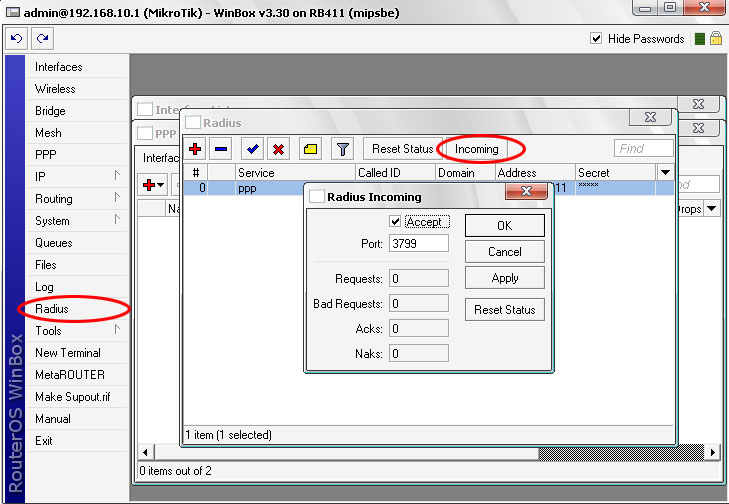Expand the System submenu arrow
Viewport: 729px width, 504px height.
117,219
